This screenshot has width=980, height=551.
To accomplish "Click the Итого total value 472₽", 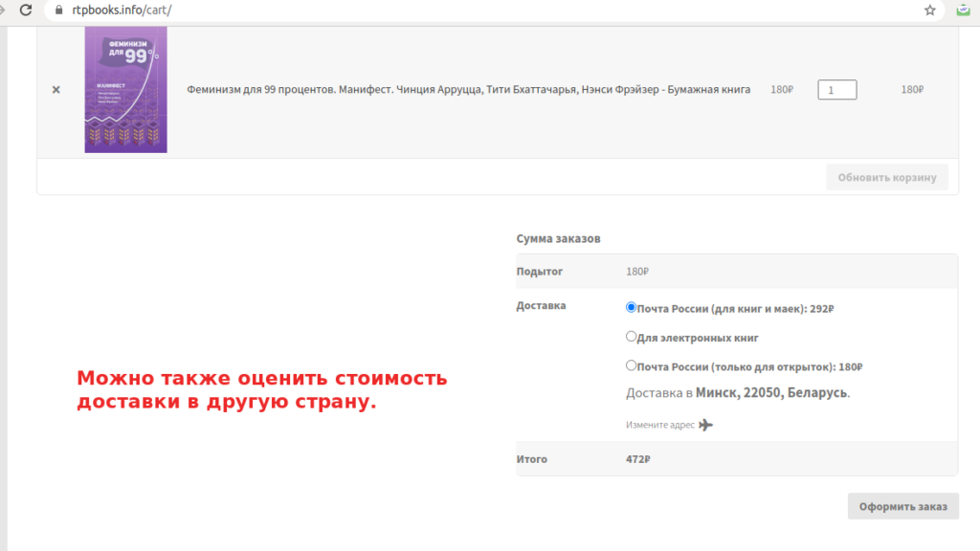I will click(x=638, y=459).
